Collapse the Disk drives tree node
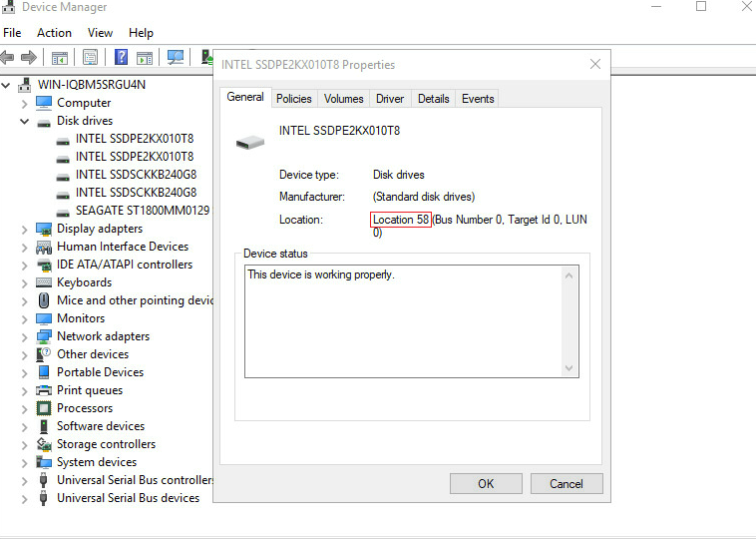The width and height of the screenshot is (756, 539). tap(24, 121)
